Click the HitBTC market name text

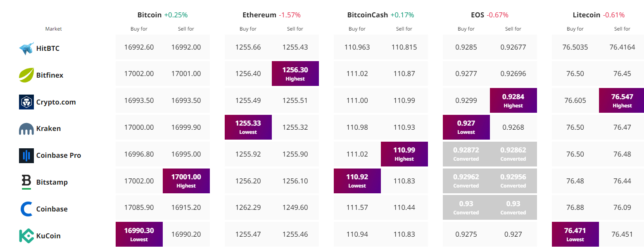click(x=48, y=48)
